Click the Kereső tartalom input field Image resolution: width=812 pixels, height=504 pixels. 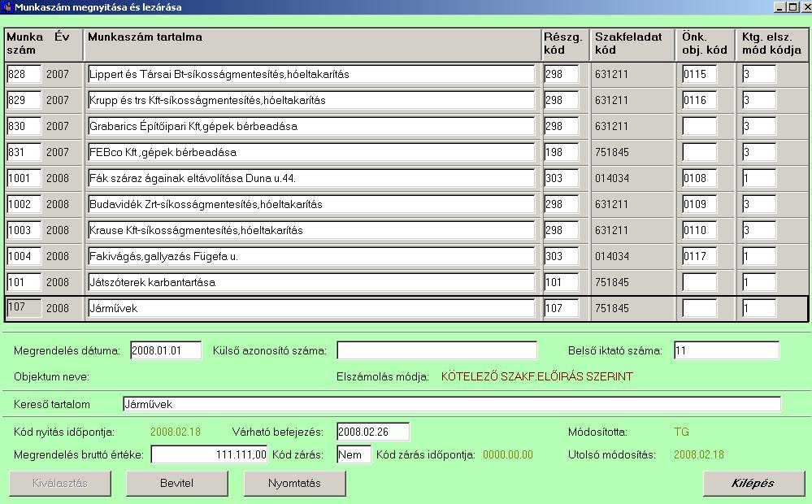452,404
